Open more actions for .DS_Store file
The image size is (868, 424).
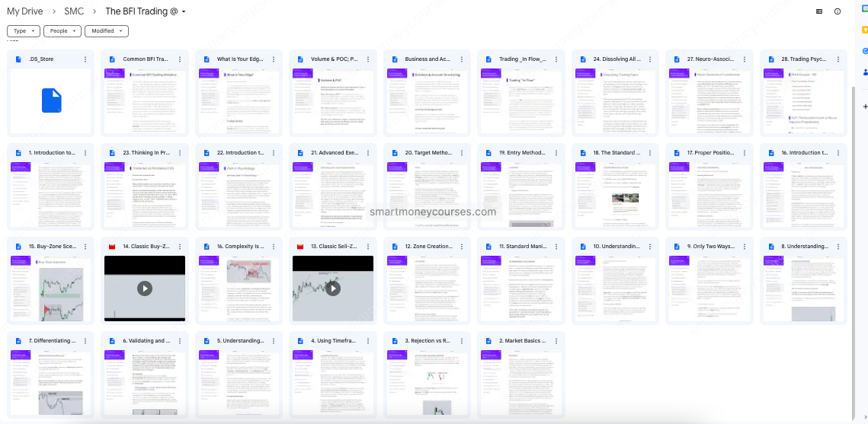[x=85, y=59]
